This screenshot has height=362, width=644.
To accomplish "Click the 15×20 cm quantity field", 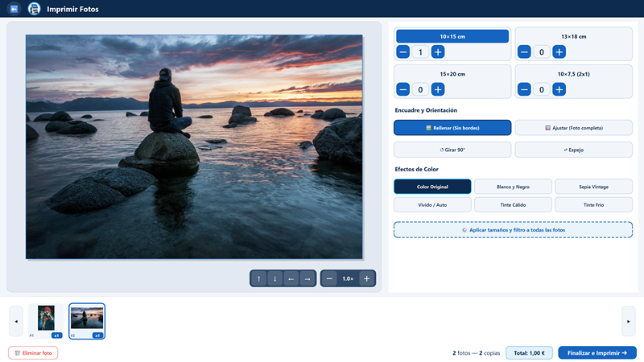I will pos(420,89).
